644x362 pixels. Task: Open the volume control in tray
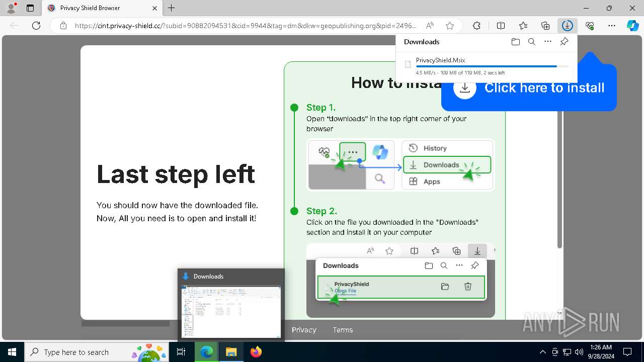[579, 352]
